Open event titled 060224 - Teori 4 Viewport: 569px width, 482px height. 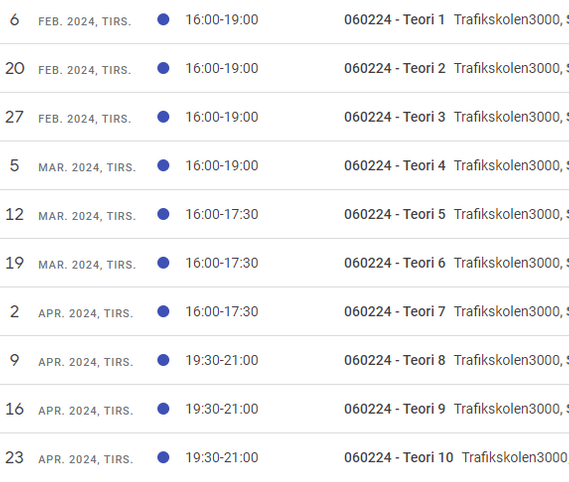394,166
